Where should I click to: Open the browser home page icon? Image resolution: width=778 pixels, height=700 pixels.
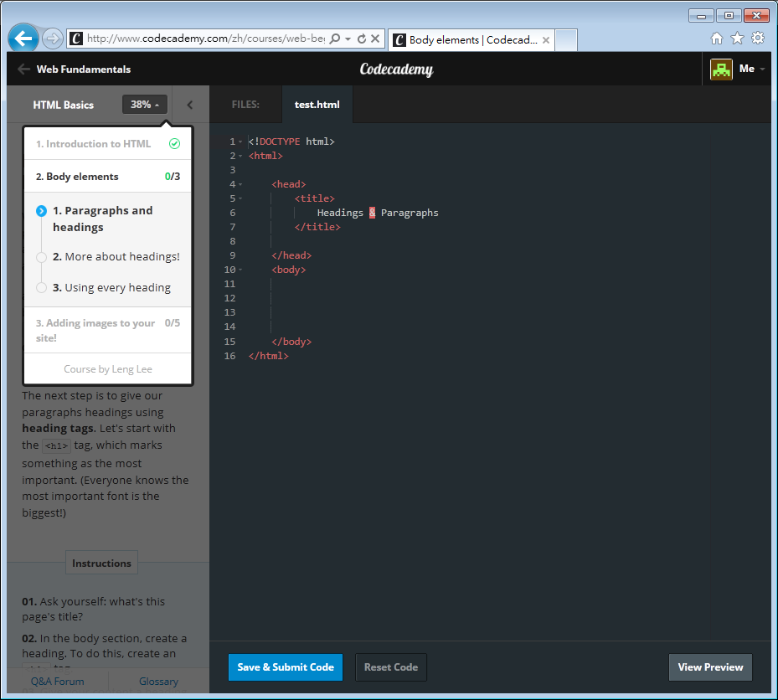pyautogui.click(x=717, y=39)
